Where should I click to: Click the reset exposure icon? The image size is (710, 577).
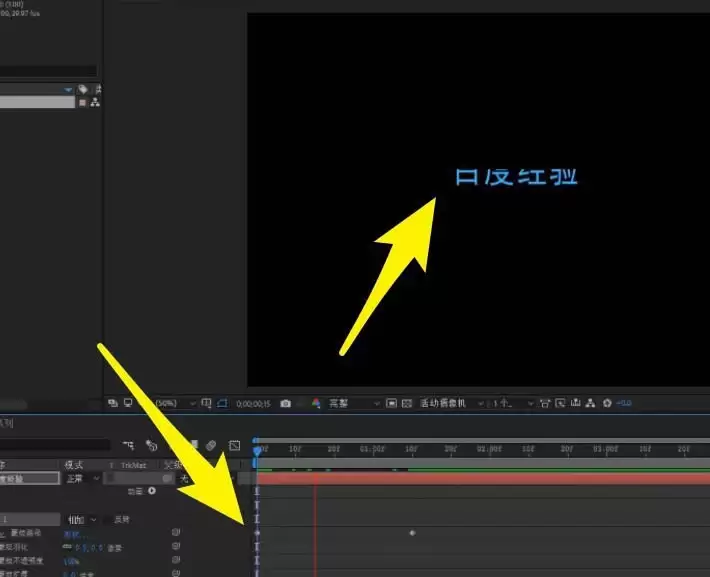(607, 403)
